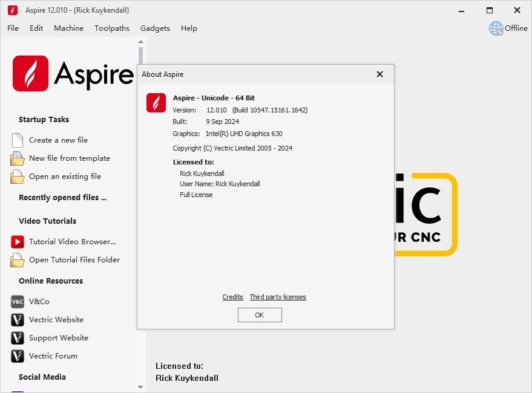Open the File menu
532x393 pixels.
click(x=13, y=28)
